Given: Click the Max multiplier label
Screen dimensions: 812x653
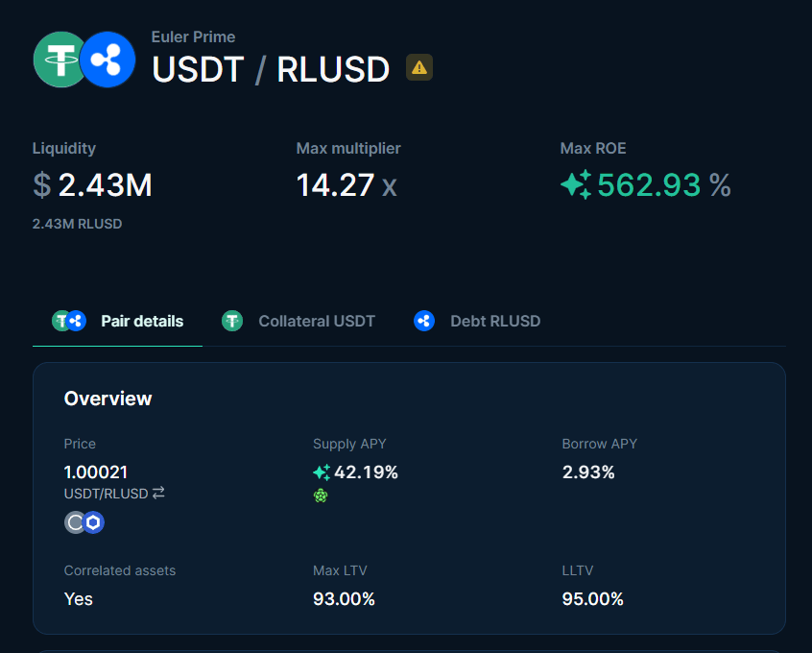Looking at the screenshot, I should tap(348, 148).
